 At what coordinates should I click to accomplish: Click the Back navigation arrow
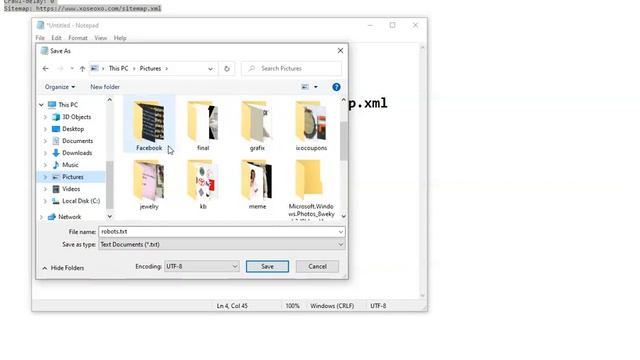pyautogui.click(x=45, y=69)
